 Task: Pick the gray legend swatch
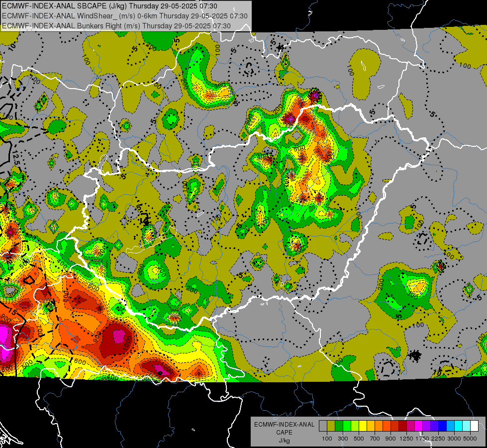(323, 426)
